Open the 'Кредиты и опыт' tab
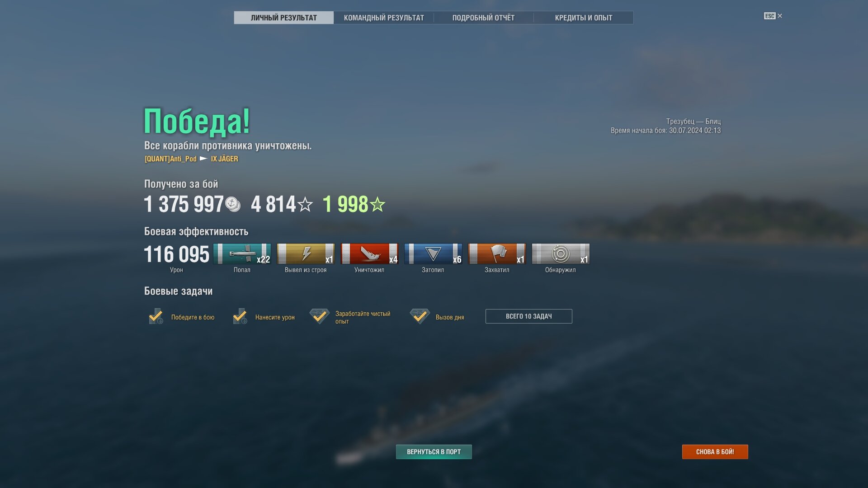 [x=584, y=18]
